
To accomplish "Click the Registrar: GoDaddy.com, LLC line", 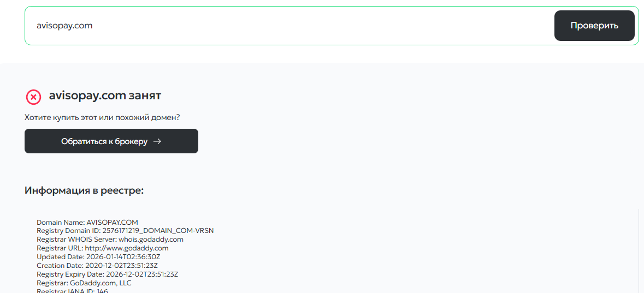I will pyautogui.click(x=84, y=283).
